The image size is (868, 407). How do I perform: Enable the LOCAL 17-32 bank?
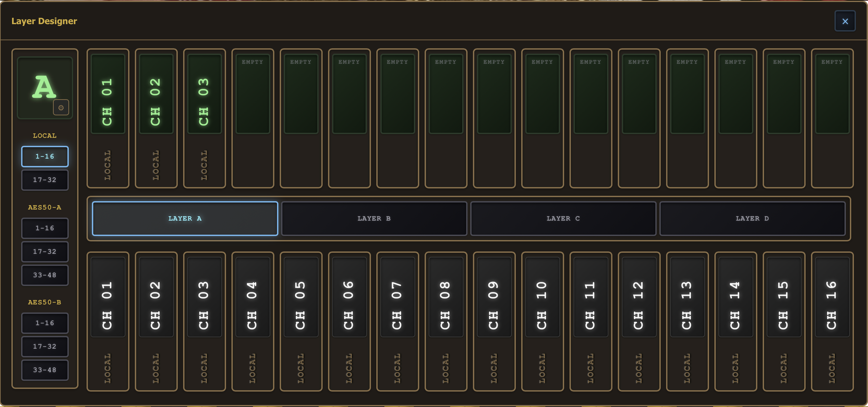(x=45, y=180)
